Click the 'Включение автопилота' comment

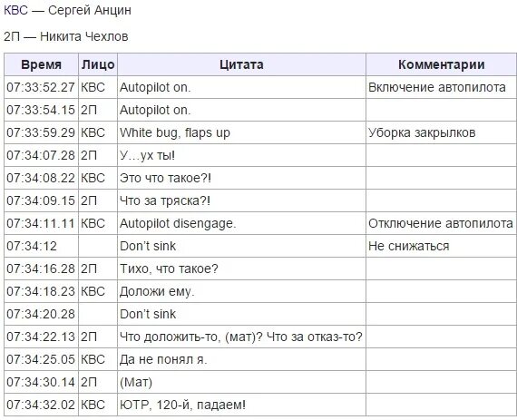pyautogui.click(x=437, y=87)
